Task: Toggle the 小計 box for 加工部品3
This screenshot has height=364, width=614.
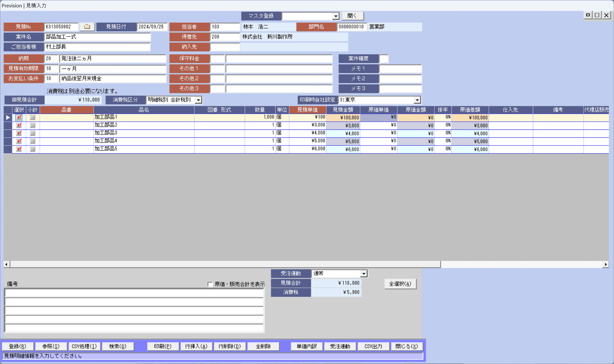Action: tap(32, 133)
